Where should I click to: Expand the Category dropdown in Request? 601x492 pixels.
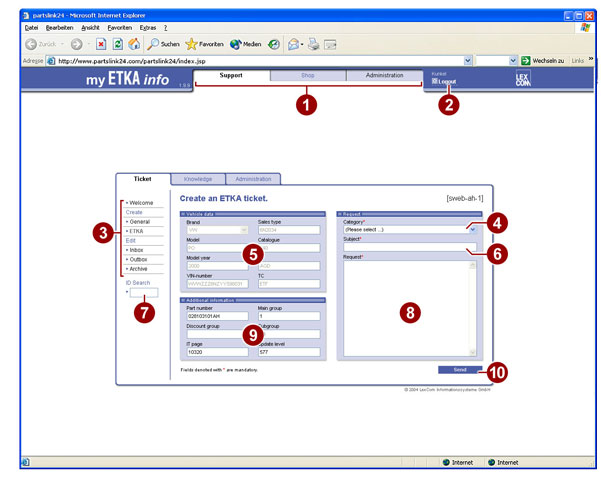tap(472, 229)
